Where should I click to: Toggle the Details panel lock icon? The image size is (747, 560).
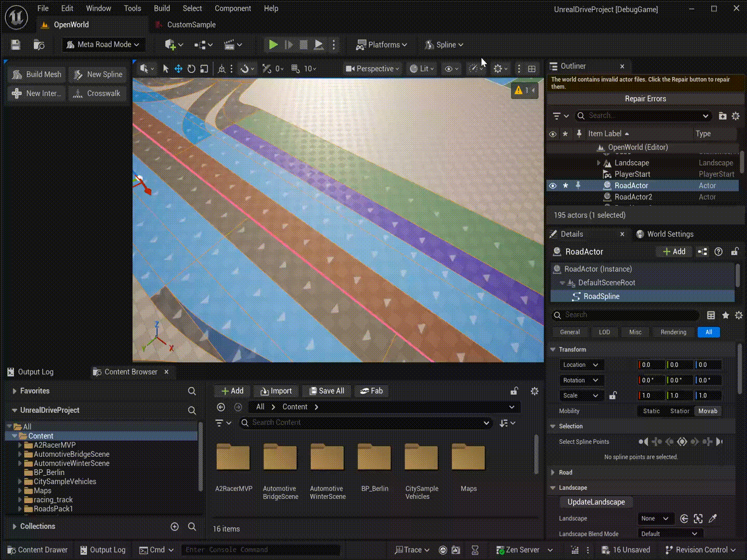click(x=735, y=251)
